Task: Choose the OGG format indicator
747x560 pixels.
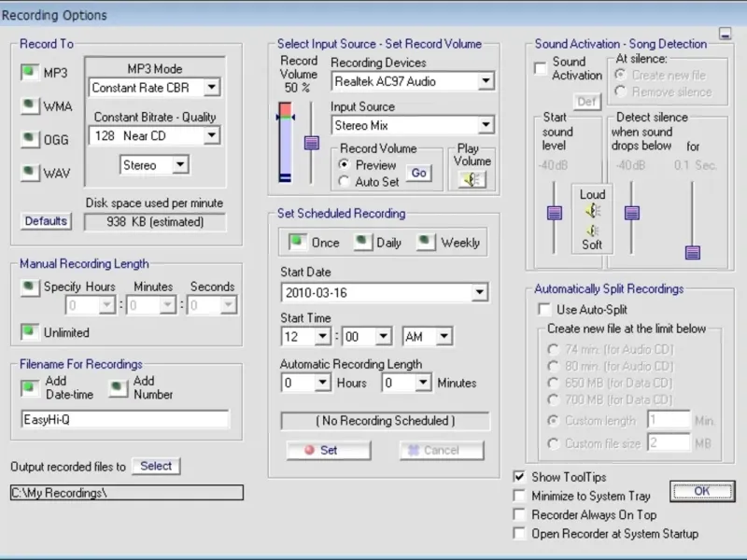Action: [31, 139]
